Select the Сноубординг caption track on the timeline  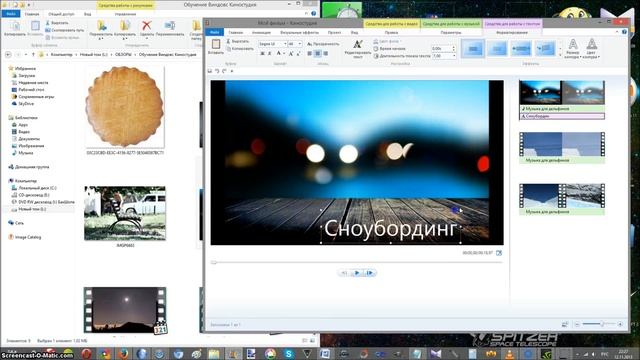(562, 116)
